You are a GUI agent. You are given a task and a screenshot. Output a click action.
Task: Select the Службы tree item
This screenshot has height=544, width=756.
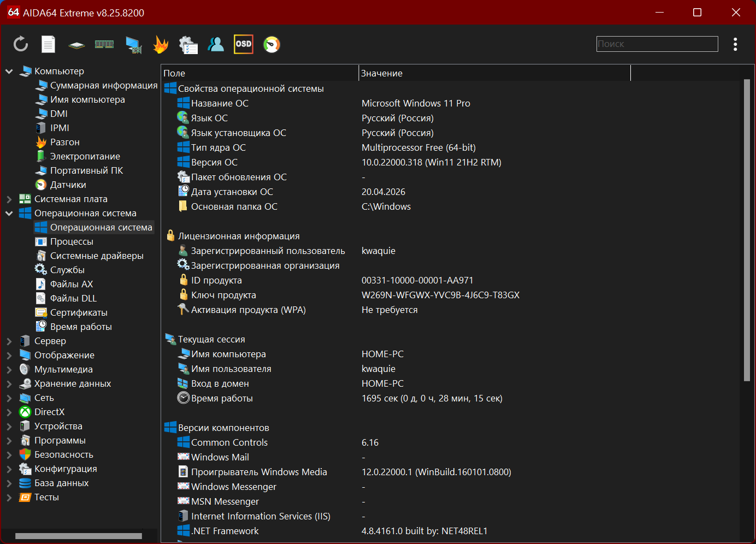pos(60,270)
